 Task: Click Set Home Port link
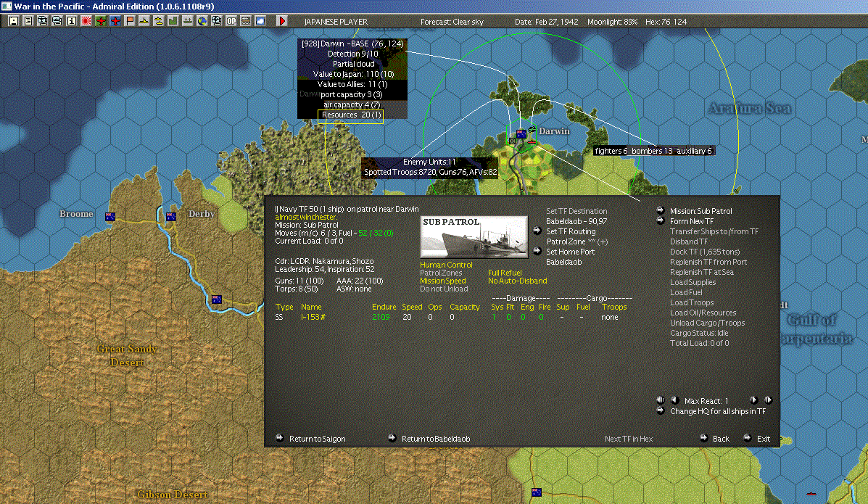coord(570,252)
